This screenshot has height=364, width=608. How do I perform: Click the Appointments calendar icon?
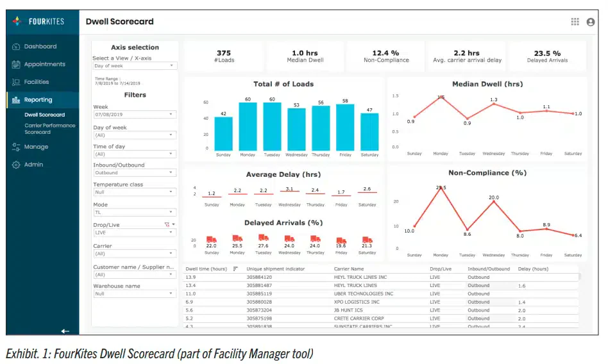[x=16, y=64]
